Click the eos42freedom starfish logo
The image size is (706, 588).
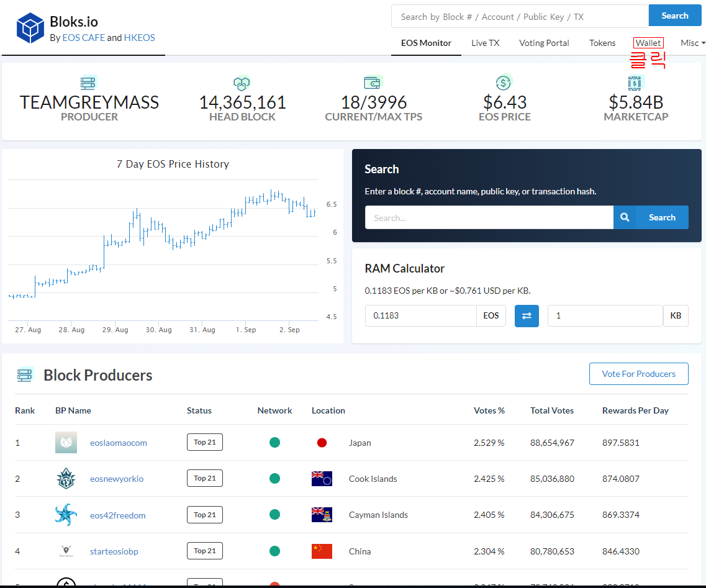(x=66, y=515)
